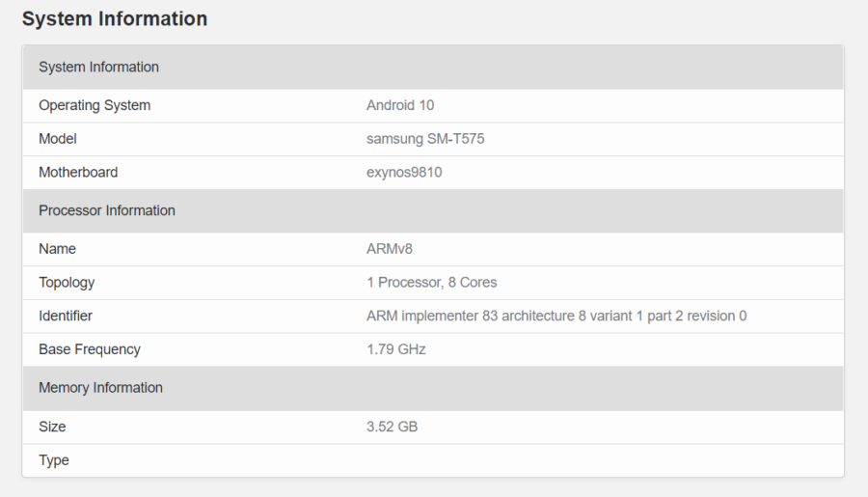This screenshot has height=497, width=868.
Task: Select the Android 10 value
Action: point(400,105)
